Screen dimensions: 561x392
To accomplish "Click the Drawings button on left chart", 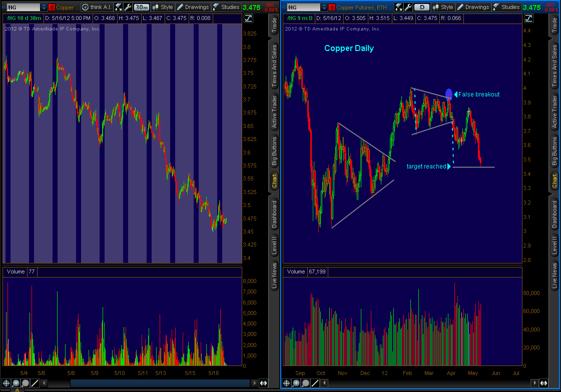I will click(x=193, y=7).
